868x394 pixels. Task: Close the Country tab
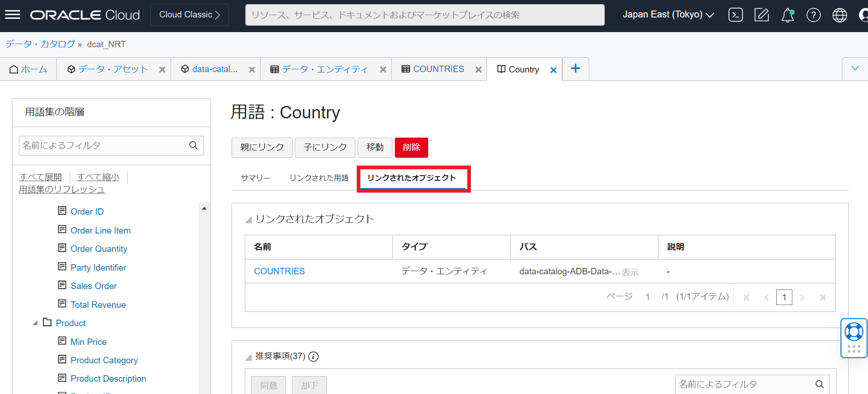point(553,70)
